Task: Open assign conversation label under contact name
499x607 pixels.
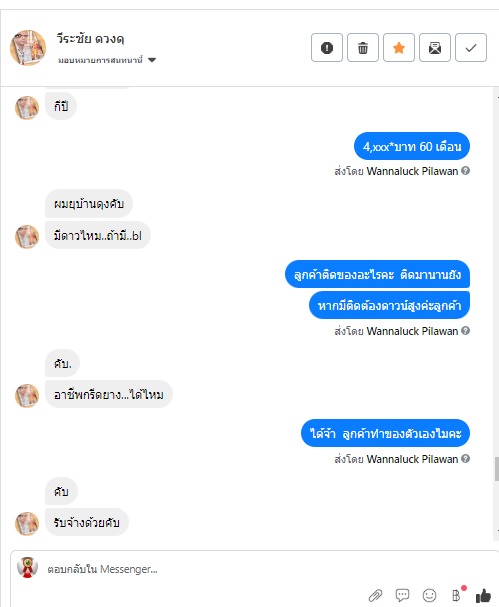Action: [x=100, y=60]
